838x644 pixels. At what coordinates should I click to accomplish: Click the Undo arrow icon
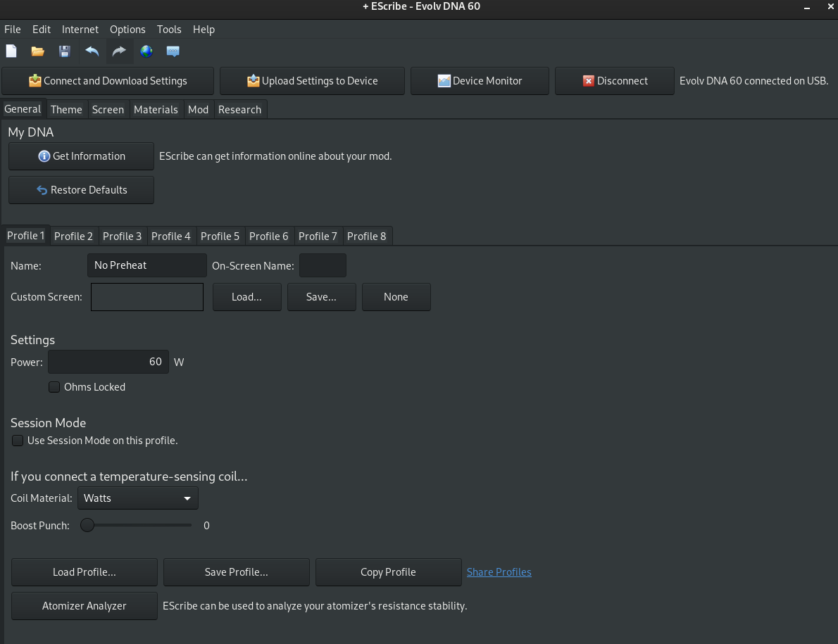(x=92, y=51)
